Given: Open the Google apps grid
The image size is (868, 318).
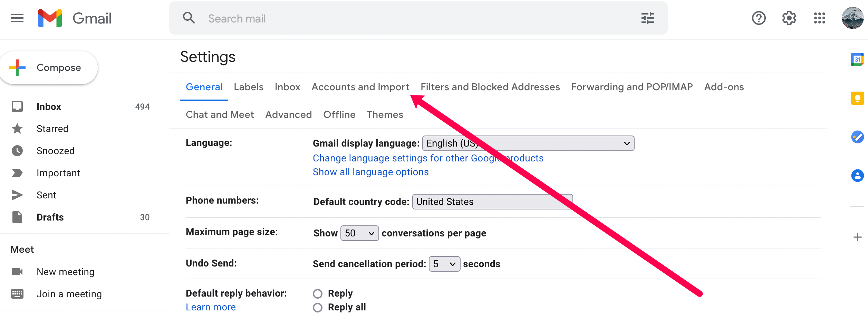Looking at the screenshot, I should pyautogui.click(x=819, y=18).
